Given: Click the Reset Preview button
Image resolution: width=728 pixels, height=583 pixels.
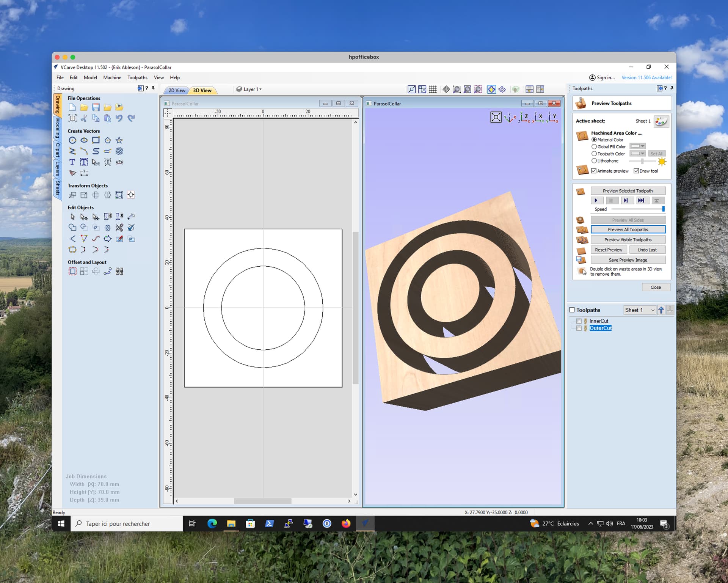Looking at the screenshot, I should click(608, 250).
